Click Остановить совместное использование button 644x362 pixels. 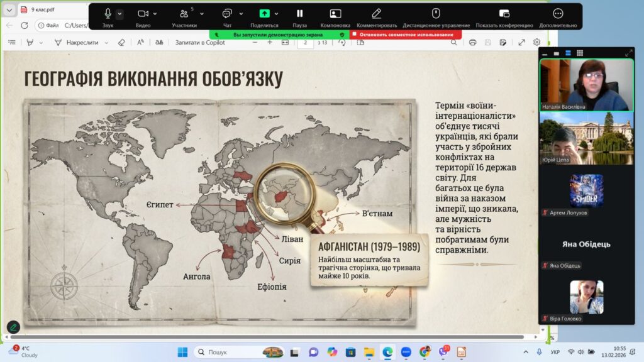[406, 35]
